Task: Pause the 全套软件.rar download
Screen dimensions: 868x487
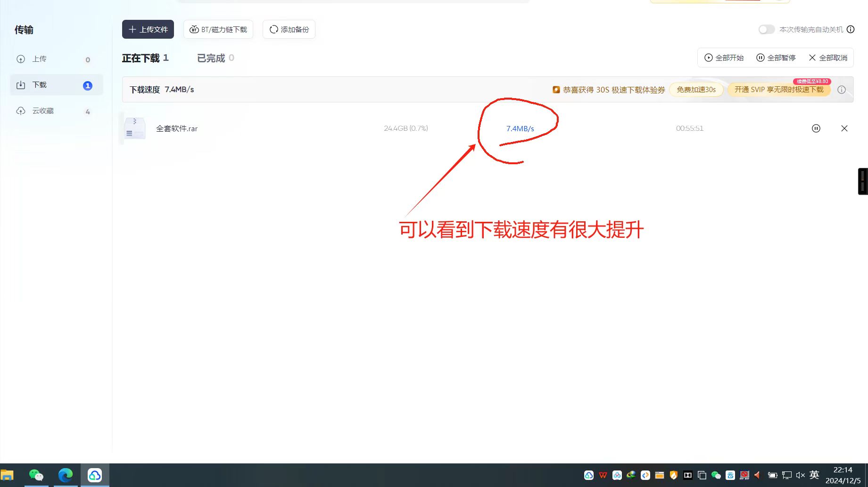Action: pos(816,128)
